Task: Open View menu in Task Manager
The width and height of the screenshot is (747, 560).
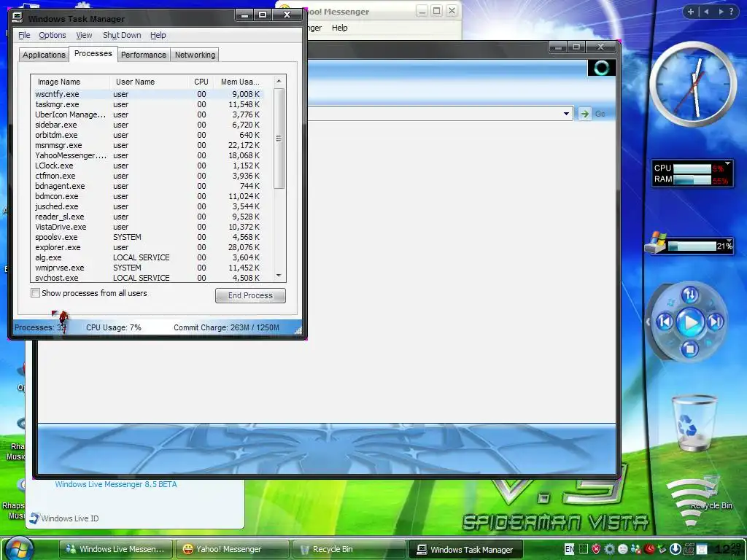Action: pos(84,35)
